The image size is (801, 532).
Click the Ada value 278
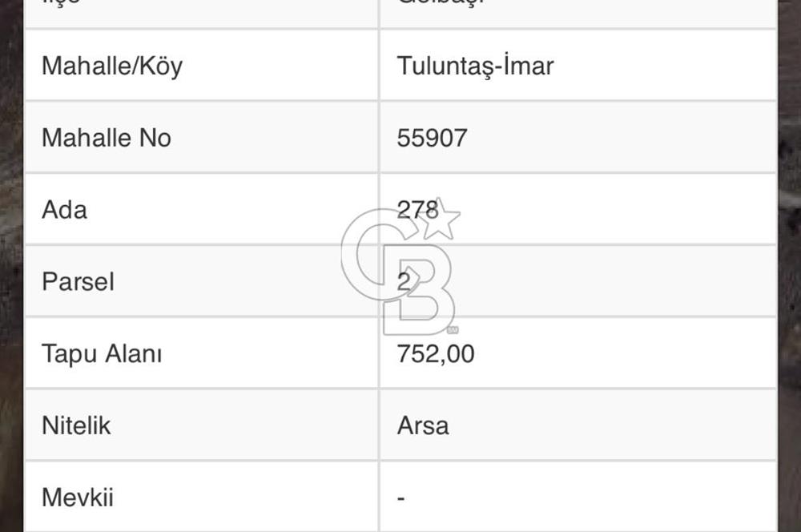[417, 210]
